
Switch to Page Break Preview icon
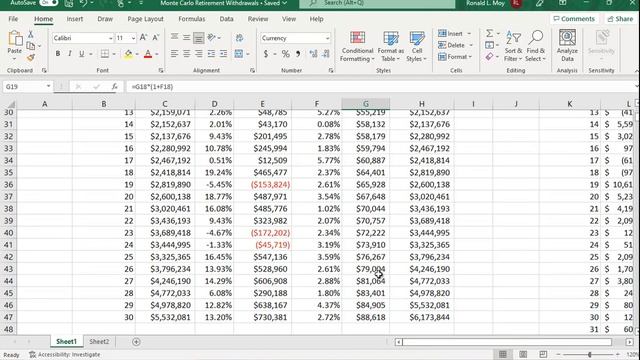point(543,354)
